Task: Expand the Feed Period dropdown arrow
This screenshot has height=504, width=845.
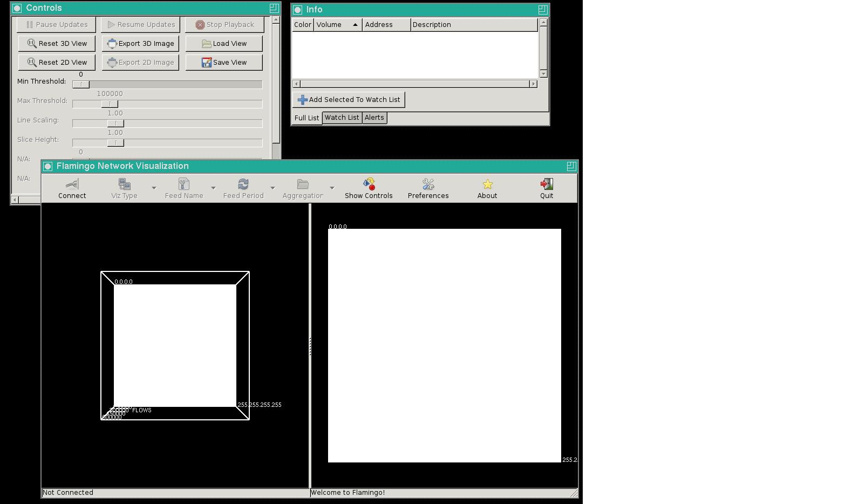Action: coord(272,188)
